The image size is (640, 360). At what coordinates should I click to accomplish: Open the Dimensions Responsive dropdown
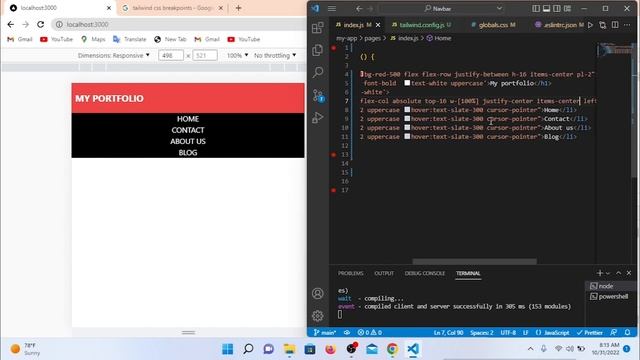point(113,55)
